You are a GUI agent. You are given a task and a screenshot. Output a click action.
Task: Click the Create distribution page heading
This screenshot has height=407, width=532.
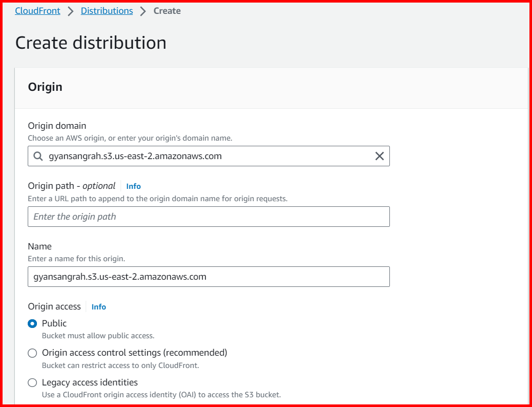[x=90, y=43]
